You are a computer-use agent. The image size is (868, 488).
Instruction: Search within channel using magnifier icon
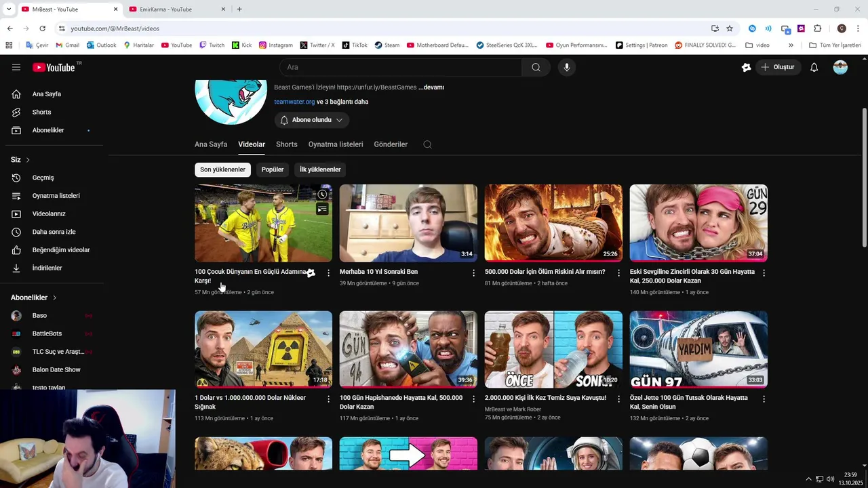427,144
